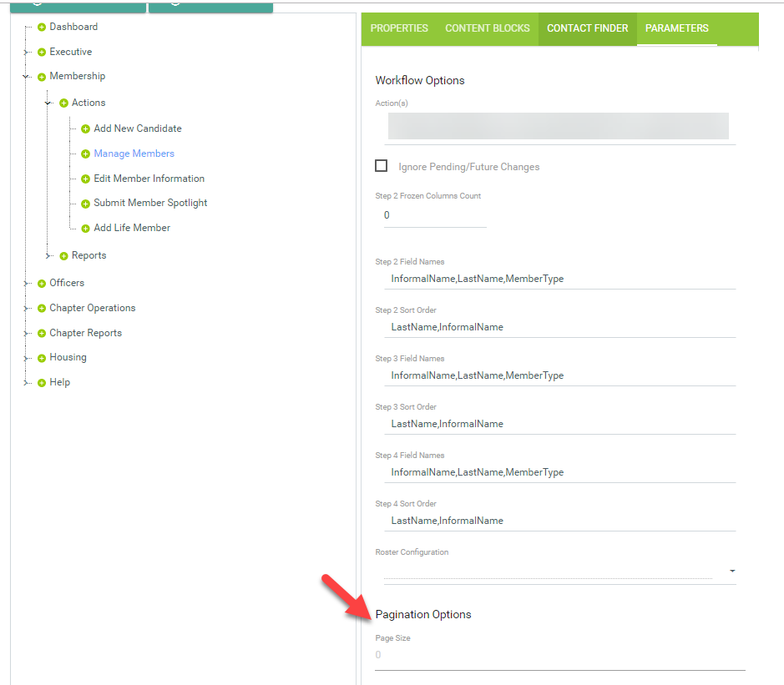Switch to the Properties tab
This screenshot has width=784, height=685.
399,28
